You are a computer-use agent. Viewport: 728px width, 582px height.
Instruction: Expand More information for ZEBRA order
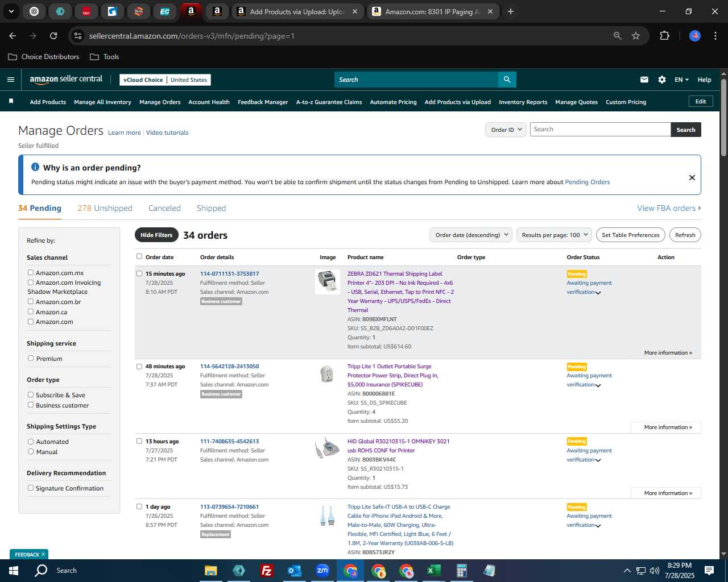(x=668, y=353)
